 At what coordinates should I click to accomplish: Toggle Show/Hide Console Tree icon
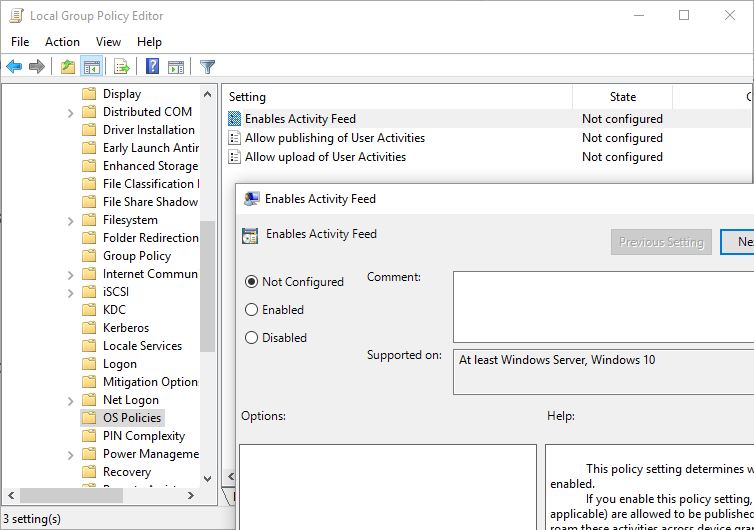(91, 67)
